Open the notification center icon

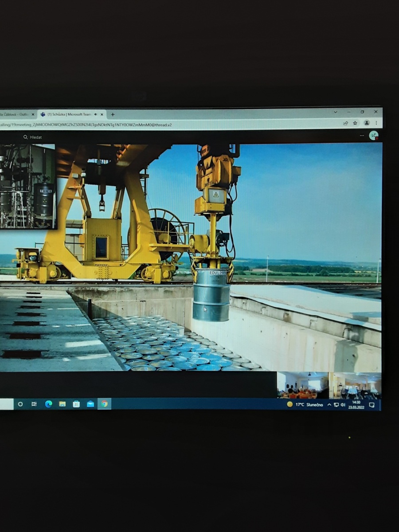tap(372, 405)
